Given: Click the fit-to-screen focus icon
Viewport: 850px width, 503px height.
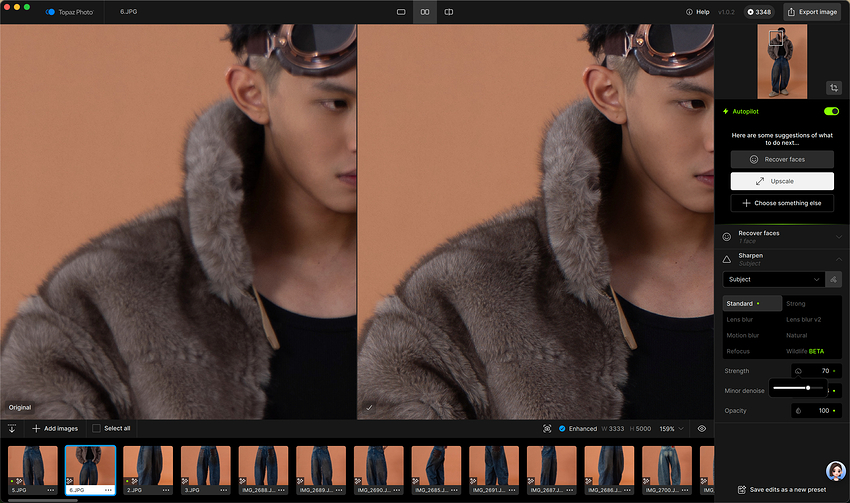Looking at the screenshot, I should pos(547,428).
